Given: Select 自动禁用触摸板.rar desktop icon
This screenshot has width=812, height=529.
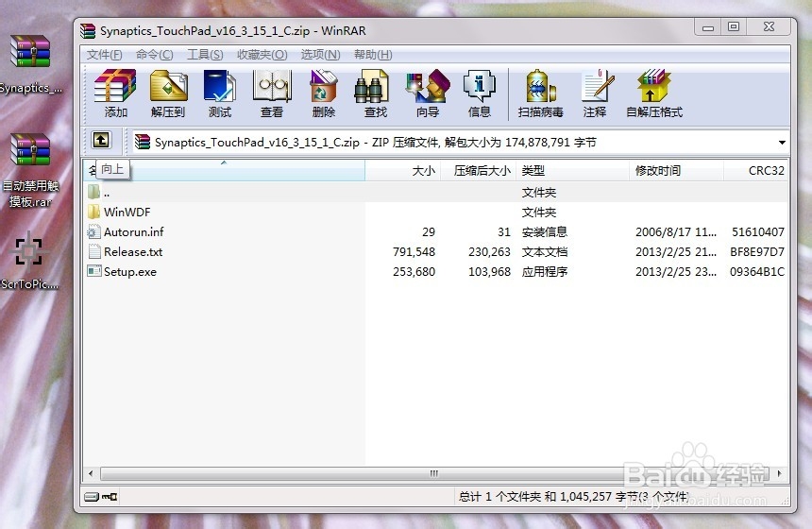Looking at the screenshot, I should pyautogui.click(x=30, y=149).
